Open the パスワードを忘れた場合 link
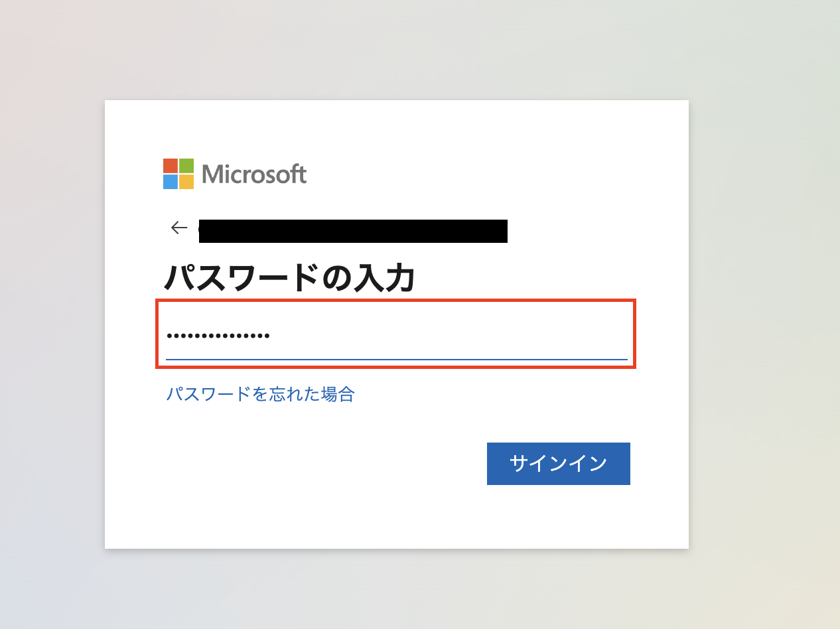The image size is (840, 629). click(x=260, y=394)
